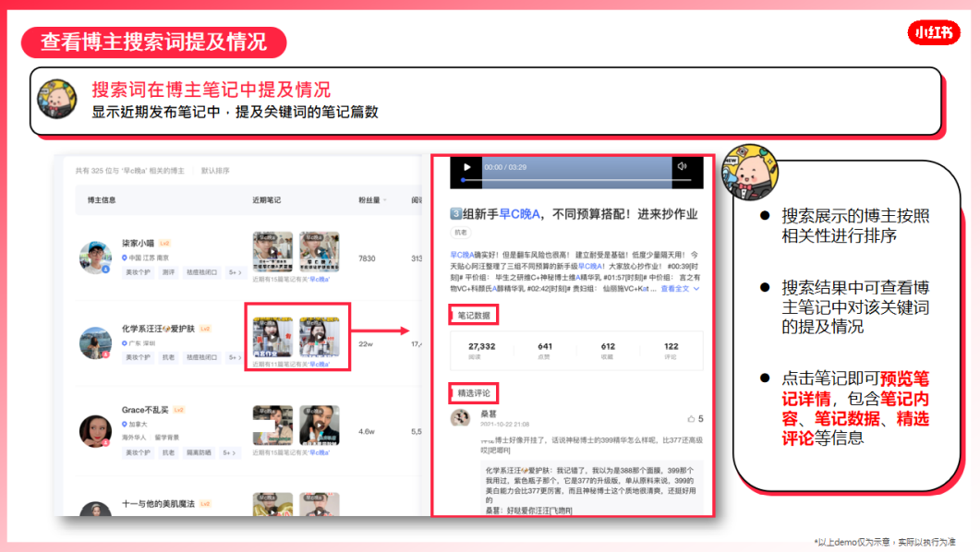Click the 641 点赞 statistic
Screen dimensions: 980x552
545,351
